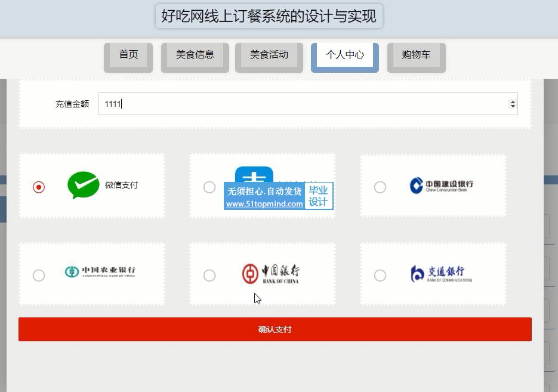Screen dimensions: 558x392
Task: Open the 首页 navigation tab
Action: click(x=128, y=58)
